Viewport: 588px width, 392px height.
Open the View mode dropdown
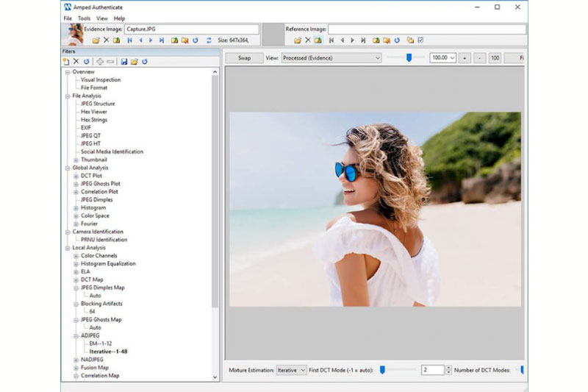(x=331, y=58)
